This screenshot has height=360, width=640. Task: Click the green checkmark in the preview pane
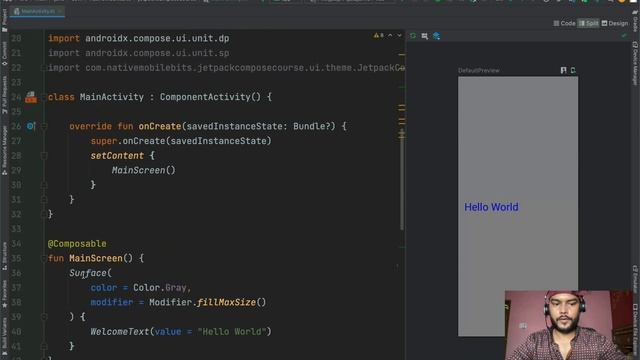624,36
